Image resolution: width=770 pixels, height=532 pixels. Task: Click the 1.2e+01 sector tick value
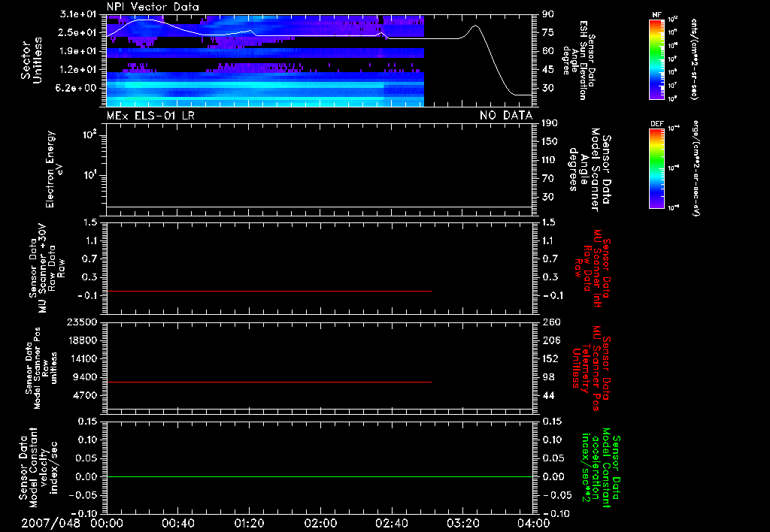click(x=78, y=69)
